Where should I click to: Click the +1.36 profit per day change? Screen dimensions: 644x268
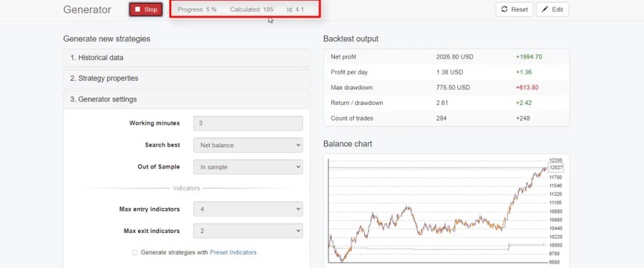524,72
